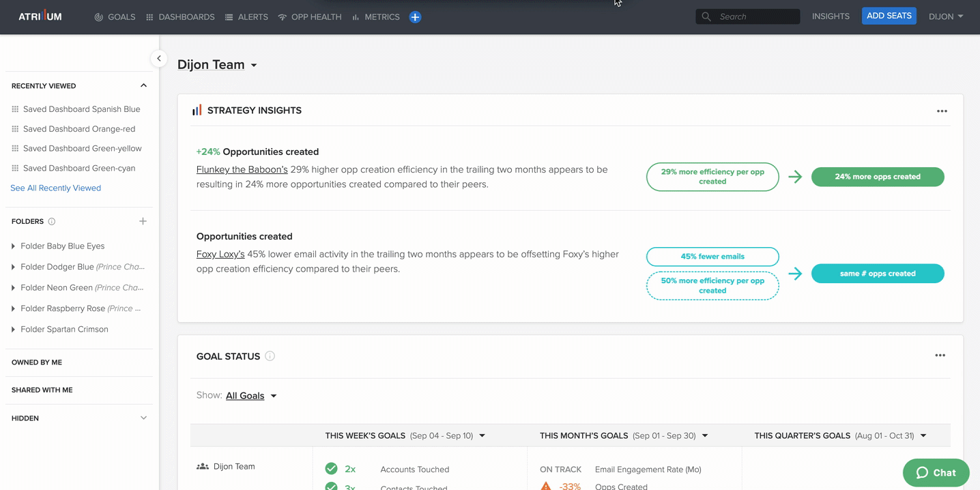Open the Show All Goals dropdown
The image size is (980, 490).
251,396
